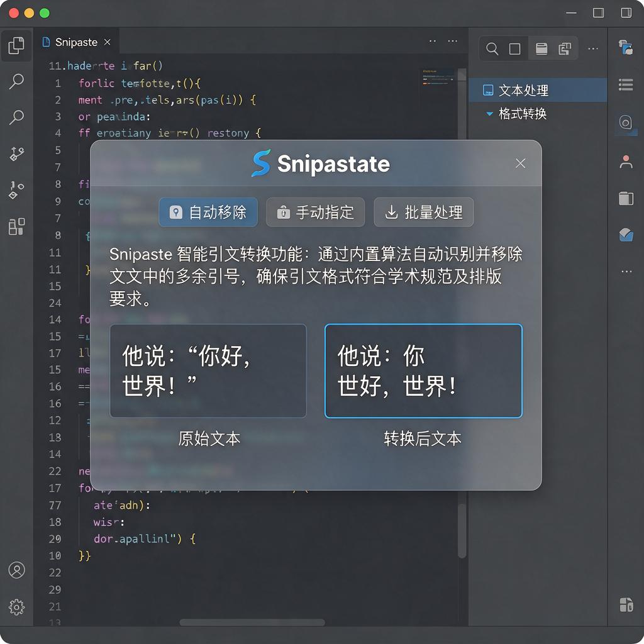644x644 pixels.
Task: Click code line 'or pea\inda:'
Action: click(114, 117)
